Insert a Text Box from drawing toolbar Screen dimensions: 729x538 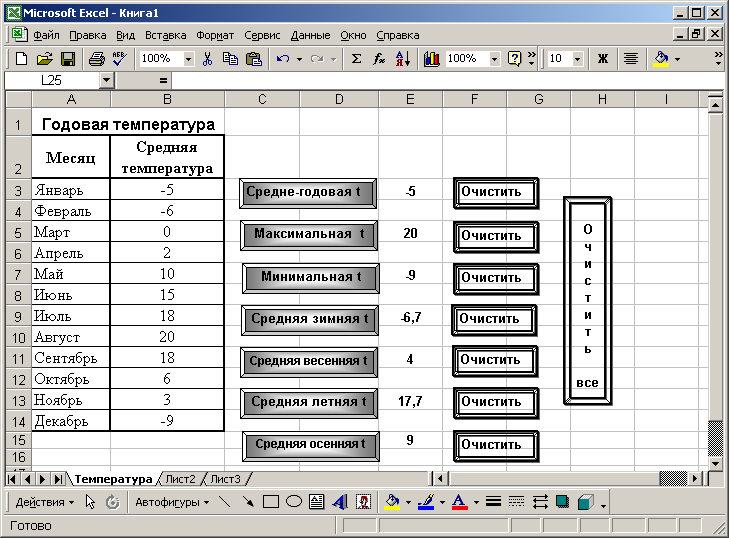point(317,502)
